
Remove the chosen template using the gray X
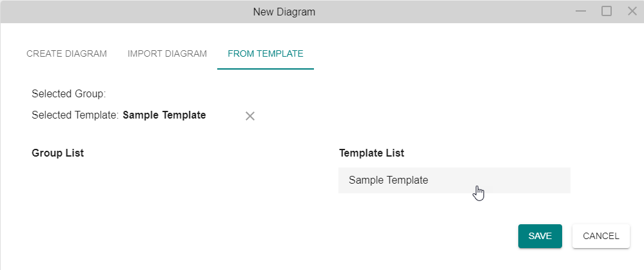[x=250, y=116]
